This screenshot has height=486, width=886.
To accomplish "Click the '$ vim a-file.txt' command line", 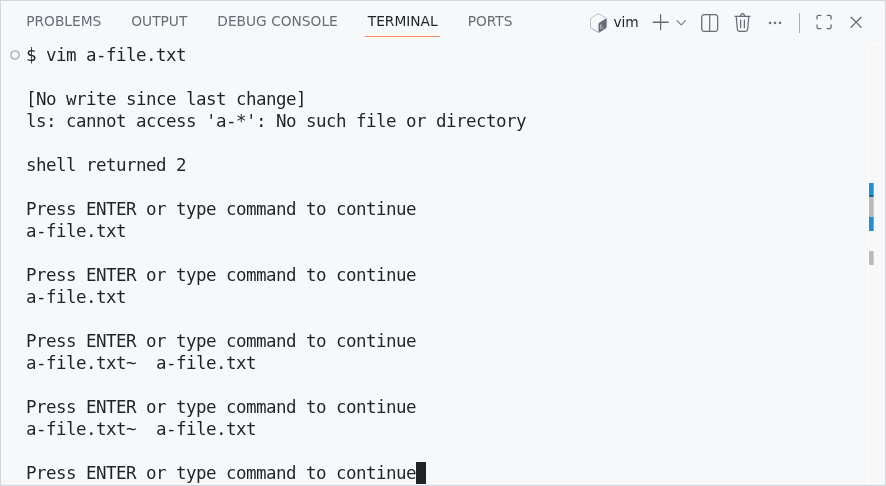I will (106, 55).
